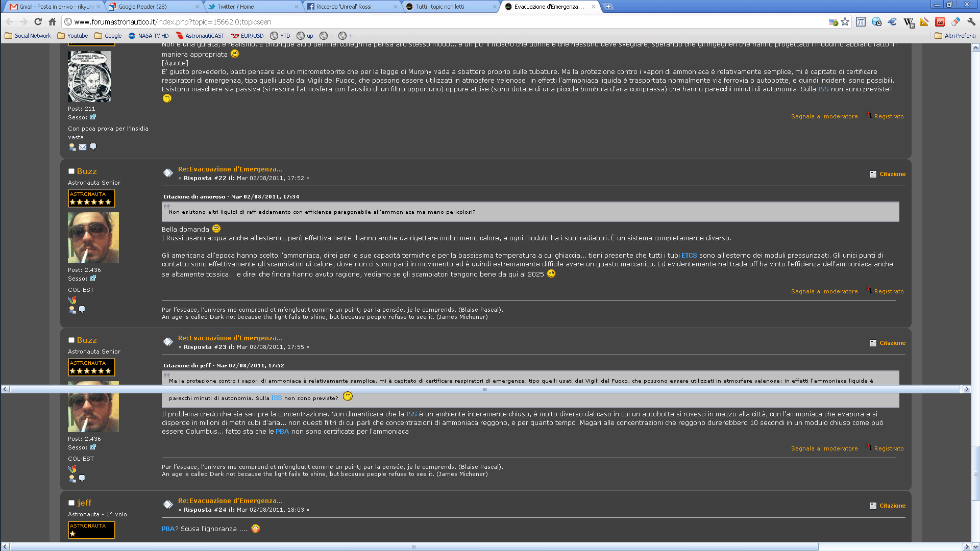Click Citazione on reply #22
This screenshot has width=980, height=551.
[892, 174]
